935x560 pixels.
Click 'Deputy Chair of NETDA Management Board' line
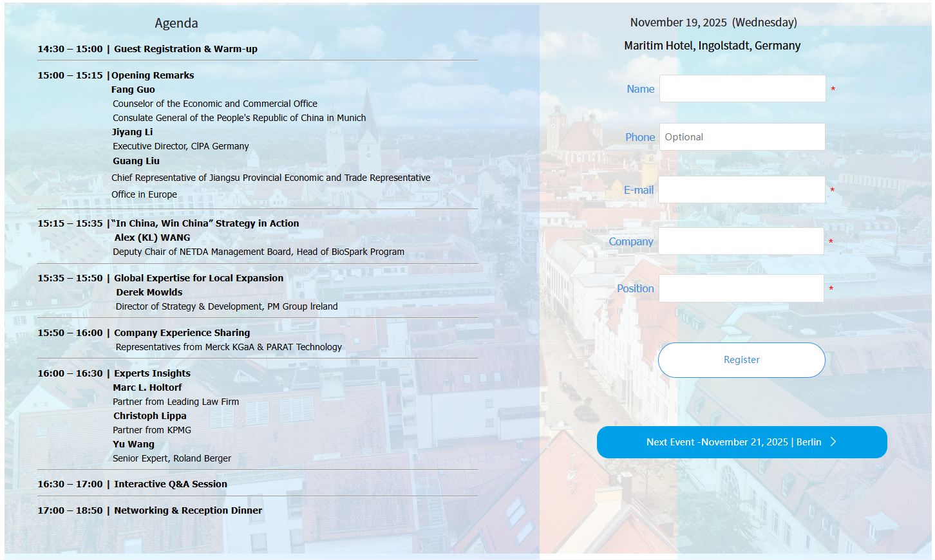coord(259,252)
